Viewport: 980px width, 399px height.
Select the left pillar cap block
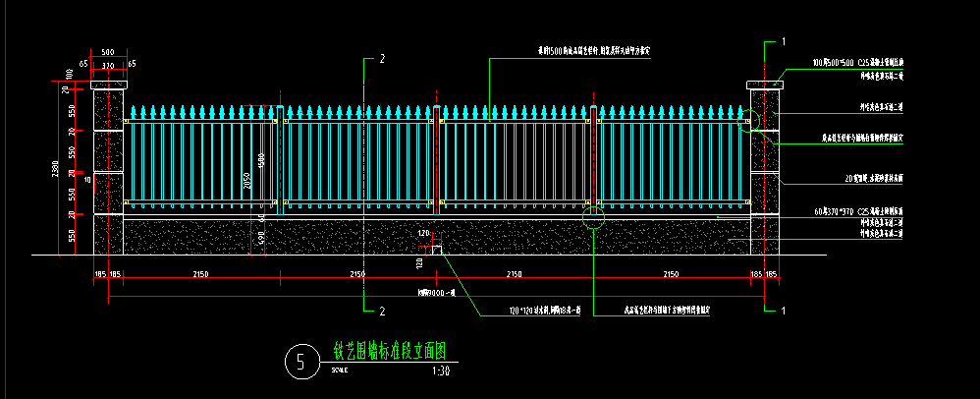pyautogui.click(x=108, y=84)
